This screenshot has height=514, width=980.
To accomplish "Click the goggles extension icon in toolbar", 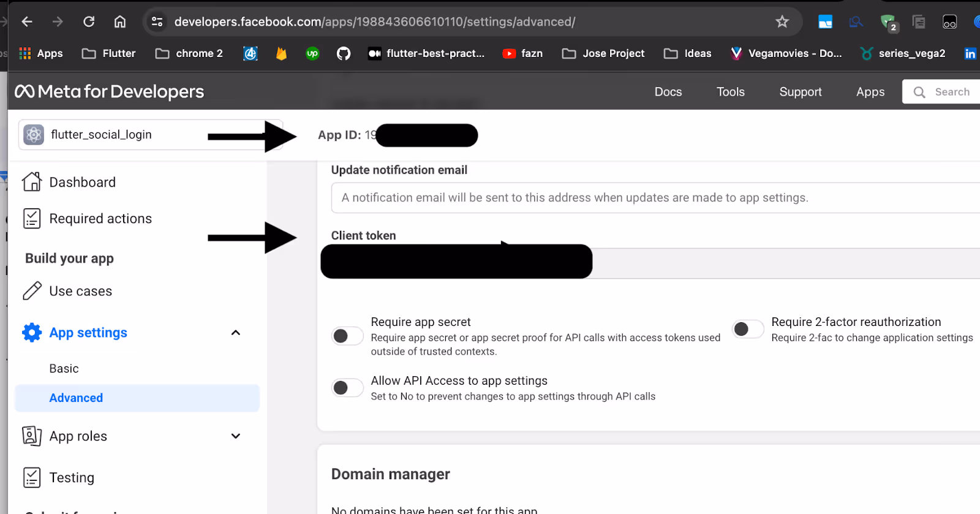I will (949, 23).
